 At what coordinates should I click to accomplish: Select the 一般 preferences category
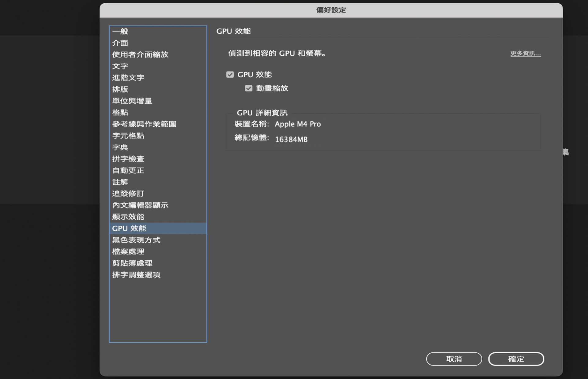click(120, 31)
